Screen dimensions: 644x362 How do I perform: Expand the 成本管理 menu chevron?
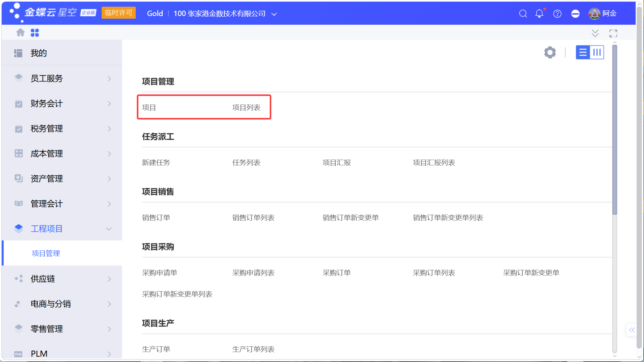pyautogui.click(x=109, y=154)
